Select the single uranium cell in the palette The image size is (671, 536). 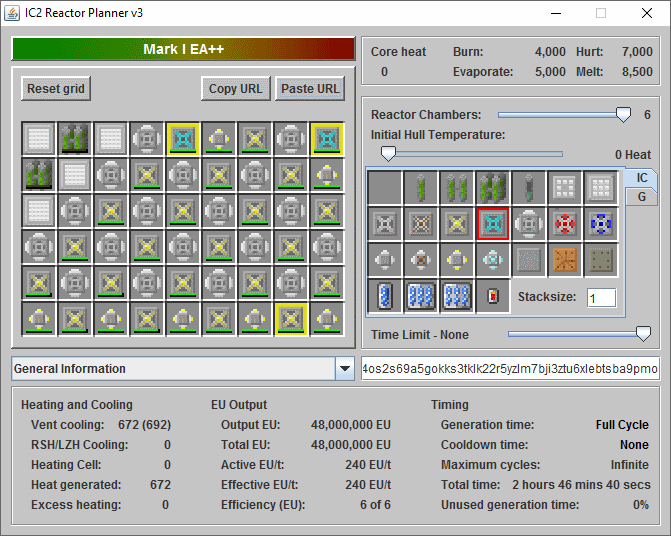[420, 187]
